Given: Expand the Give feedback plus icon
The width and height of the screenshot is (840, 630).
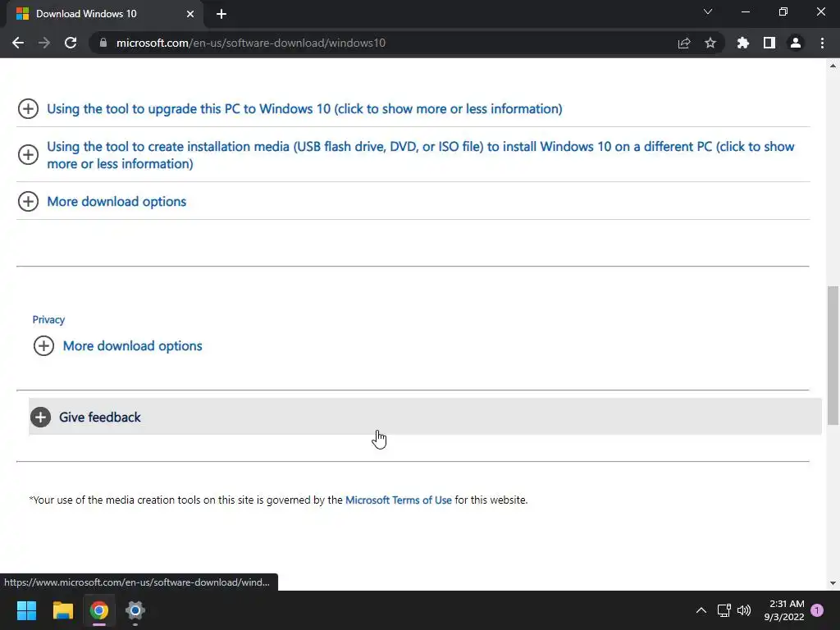Looking at the screenshot, I should point(40,418).
